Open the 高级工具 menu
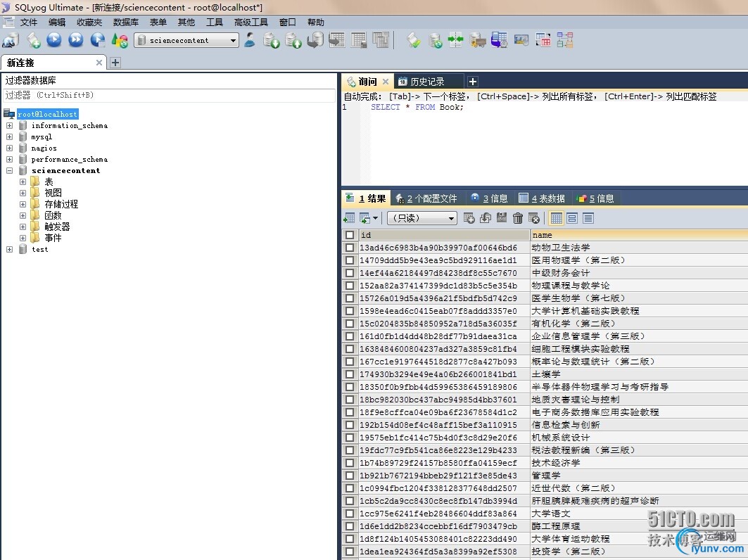 pos(251,22)
